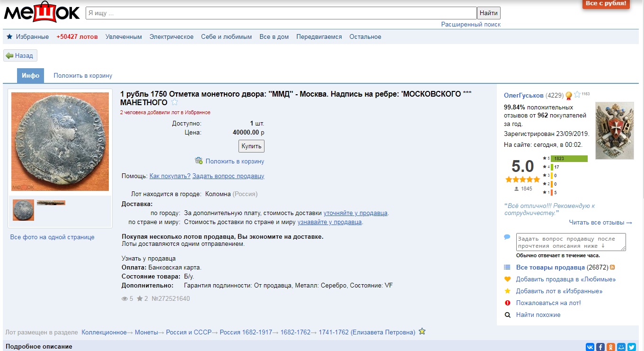Click the five-star rating bar showing 1823
This screenshot has height=351, width=644.
569,159
